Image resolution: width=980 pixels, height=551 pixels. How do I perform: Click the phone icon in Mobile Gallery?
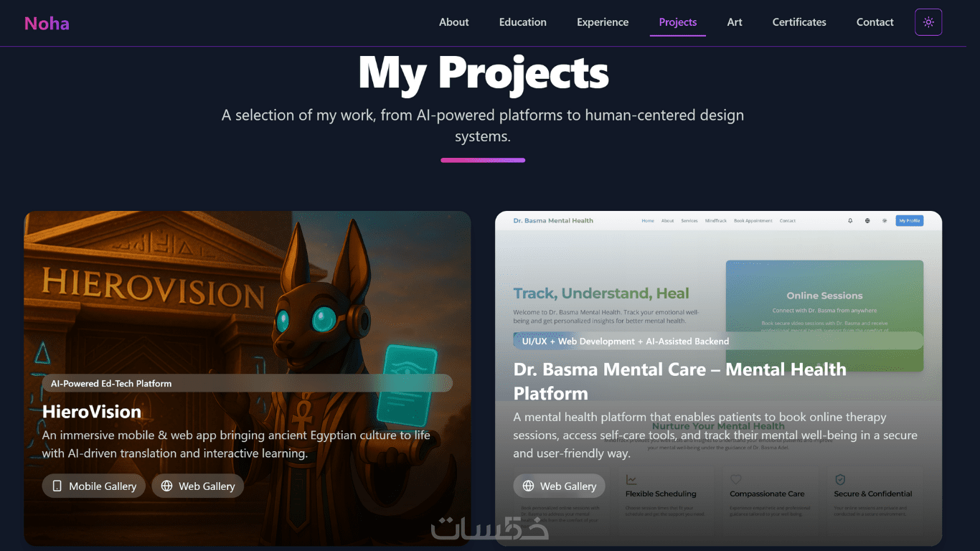click(57, 486)
